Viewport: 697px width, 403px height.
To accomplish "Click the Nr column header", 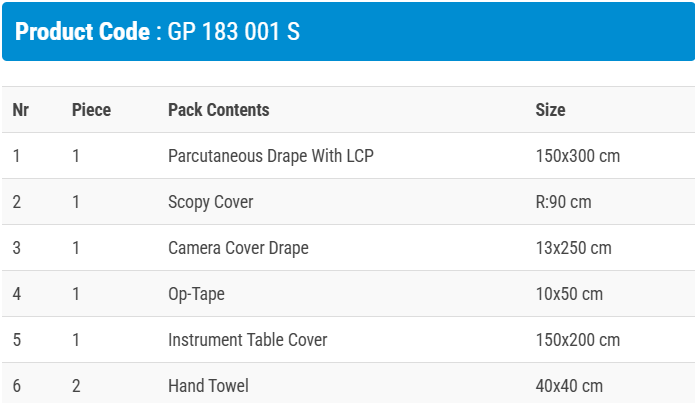I will click(x=20, y=110).
